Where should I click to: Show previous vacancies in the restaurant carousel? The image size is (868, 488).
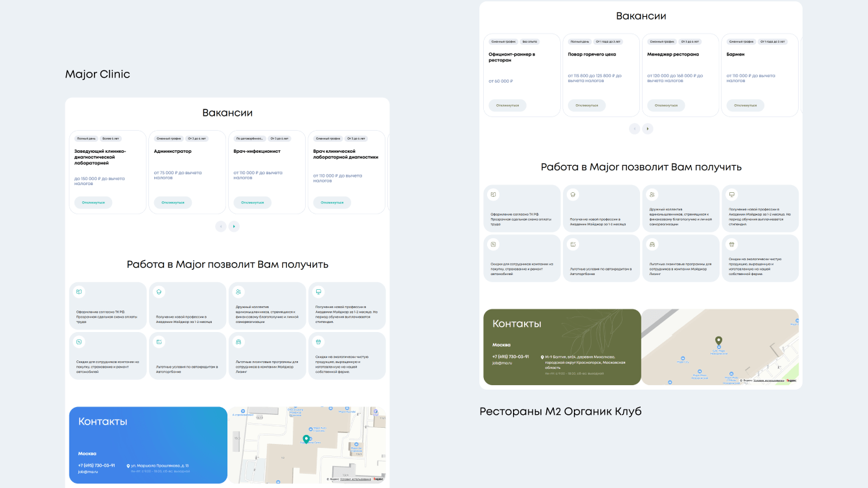click(635, 128)
